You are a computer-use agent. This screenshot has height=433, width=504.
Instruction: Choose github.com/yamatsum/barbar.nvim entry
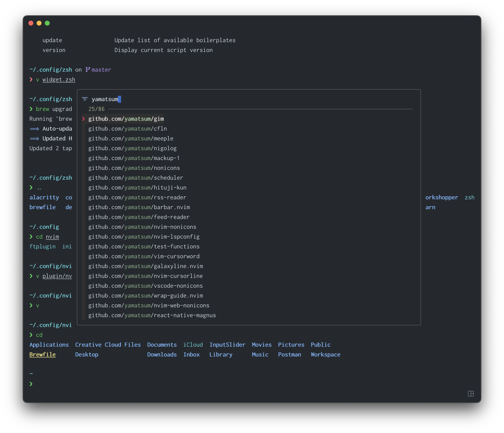[x=139, y=207]
